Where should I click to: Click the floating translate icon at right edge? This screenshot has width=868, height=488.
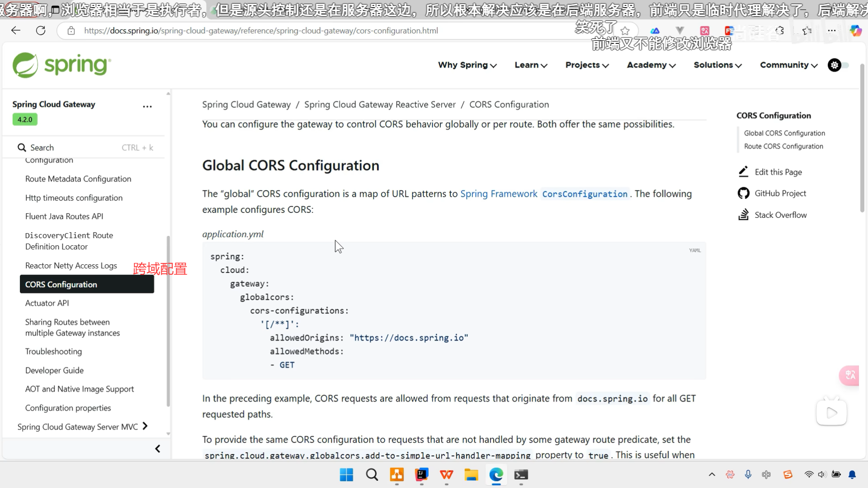click(x=850, y=375)
